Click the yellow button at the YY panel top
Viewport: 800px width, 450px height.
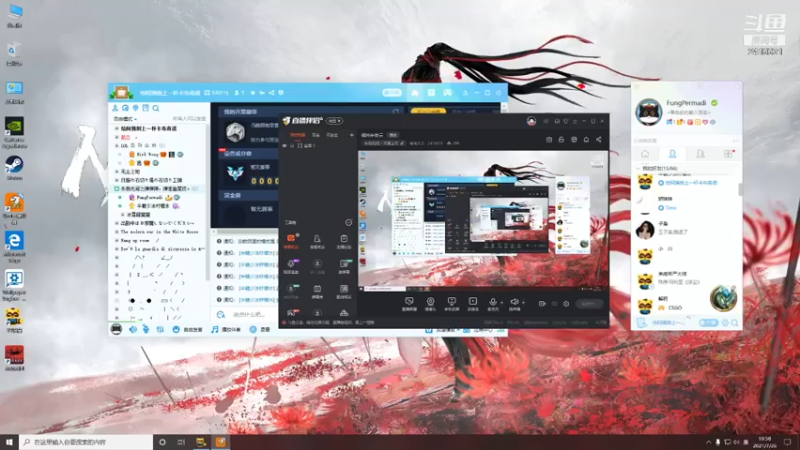(x=428, y=111)
